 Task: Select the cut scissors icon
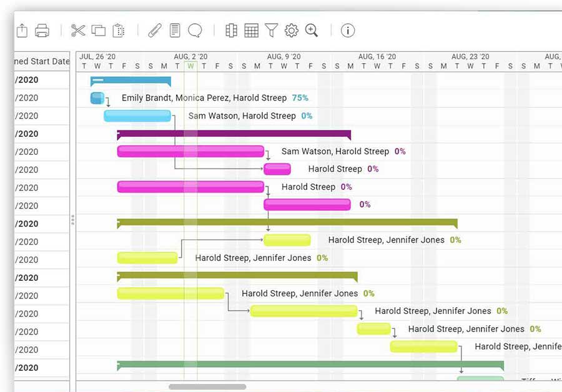[x=78, y=31]
